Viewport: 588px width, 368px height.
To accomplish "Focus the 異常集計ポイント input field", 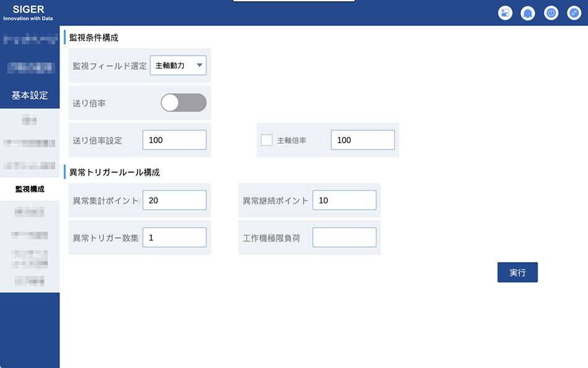I will [175, 200].
